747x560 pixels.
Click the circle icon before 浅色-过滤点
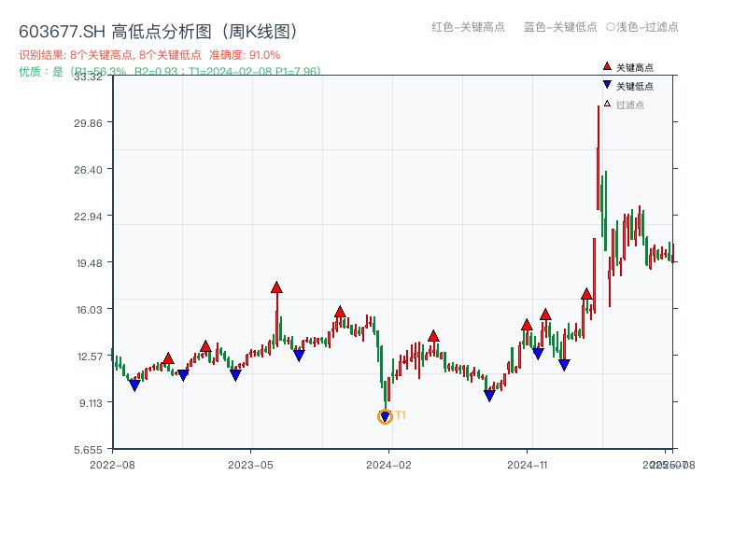tap(611, 27)
